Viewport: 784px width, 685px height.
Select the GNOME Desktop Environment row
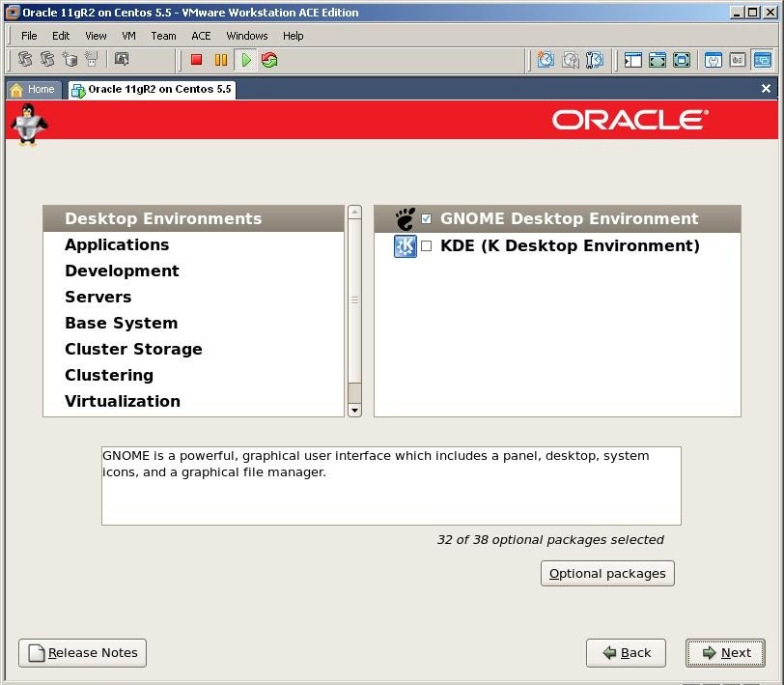click(557, 218)
